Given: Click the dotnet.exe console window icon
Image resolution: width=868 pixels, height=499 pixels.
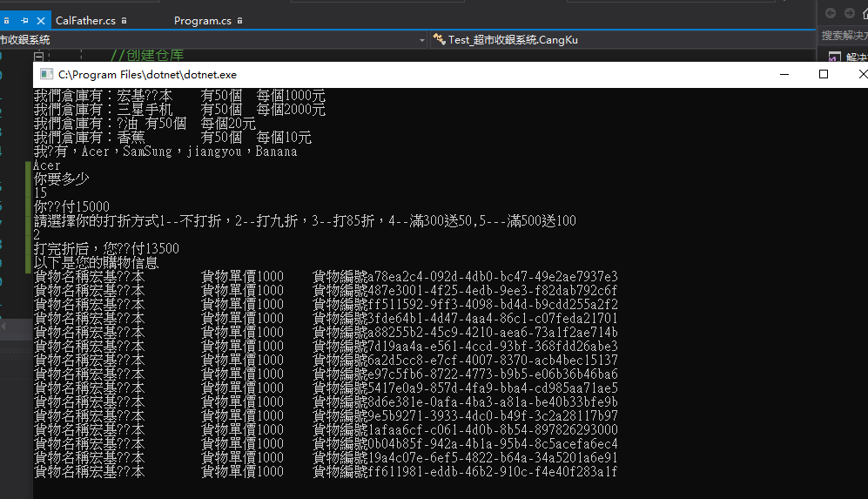Looking at the screenshot, I should click(x=46, y=74).
